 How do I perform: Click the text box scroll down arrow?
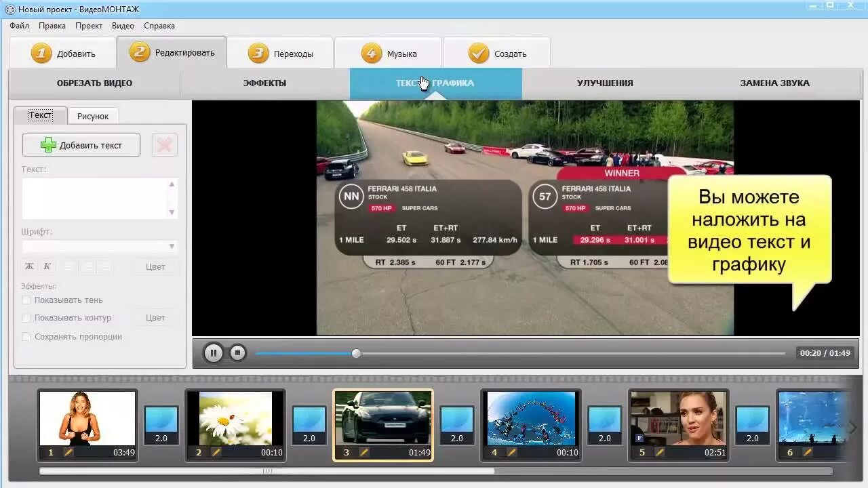(x=172, y=212)
